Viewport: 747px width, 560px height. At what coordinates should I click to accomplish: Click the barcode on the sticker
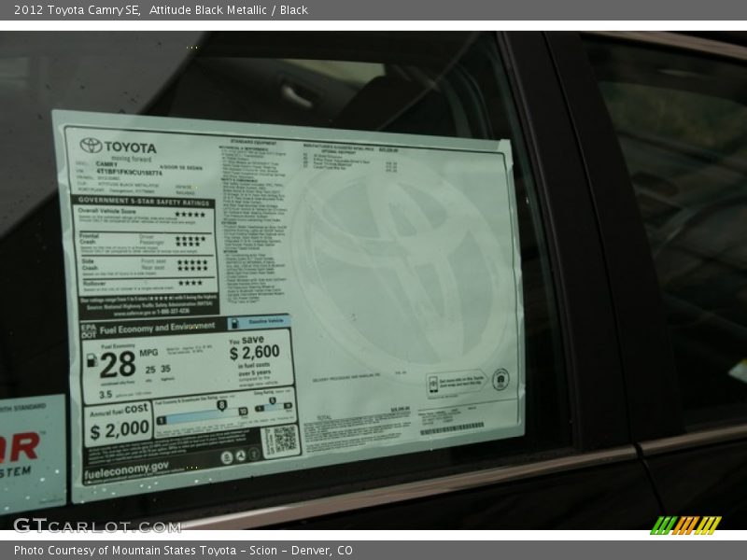(x=452, y=427)
